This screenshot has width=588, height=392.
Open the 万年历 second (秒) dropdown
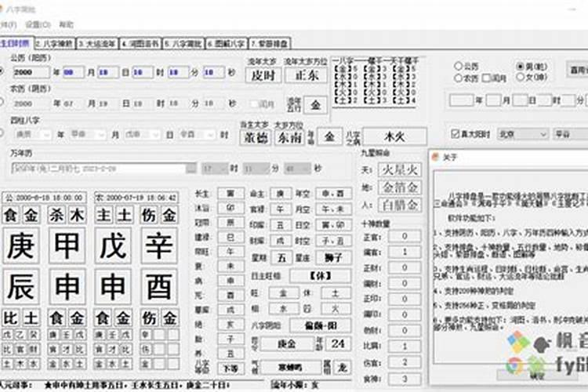point(297,169)
